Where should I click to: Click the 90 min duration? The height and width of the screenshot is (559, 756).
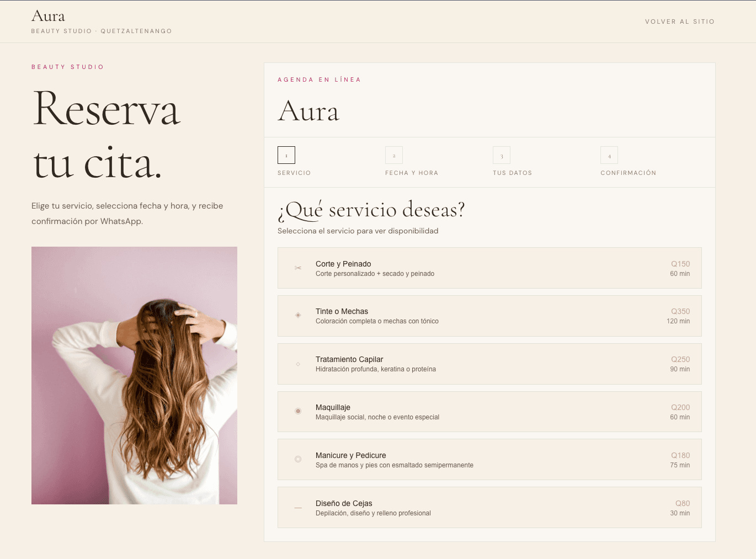pos(680,369)
